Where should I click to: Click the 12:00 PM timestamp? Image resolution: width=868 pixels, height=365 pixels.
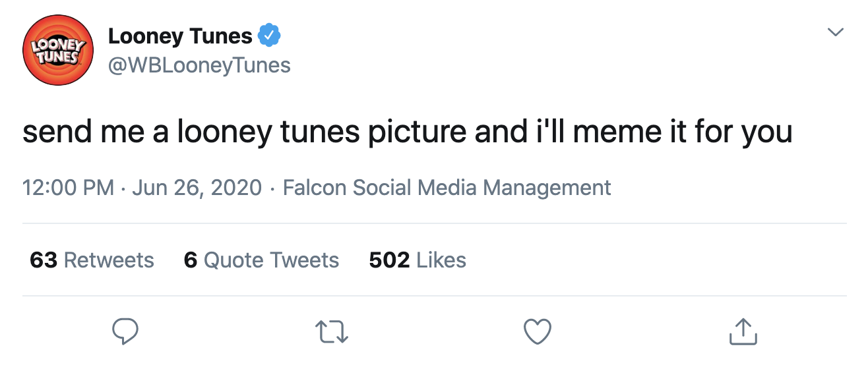tap(69, 188)
